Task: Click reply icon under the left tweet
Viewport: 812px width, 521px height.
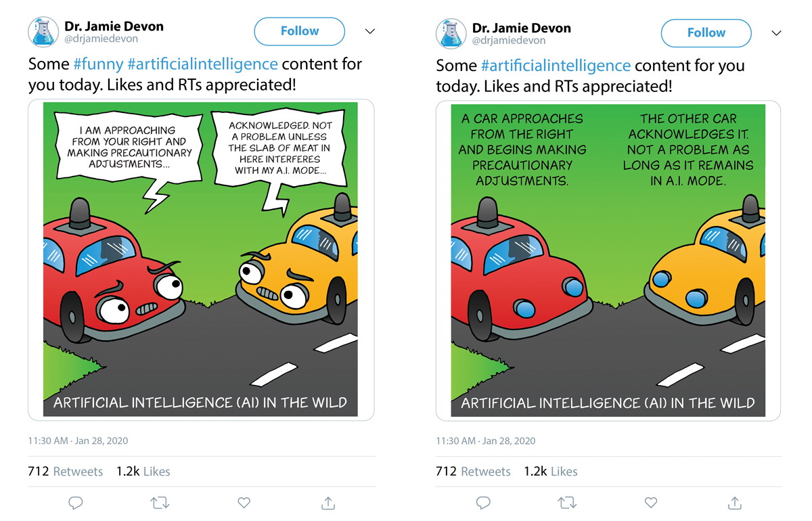Action: pos(76,503)
